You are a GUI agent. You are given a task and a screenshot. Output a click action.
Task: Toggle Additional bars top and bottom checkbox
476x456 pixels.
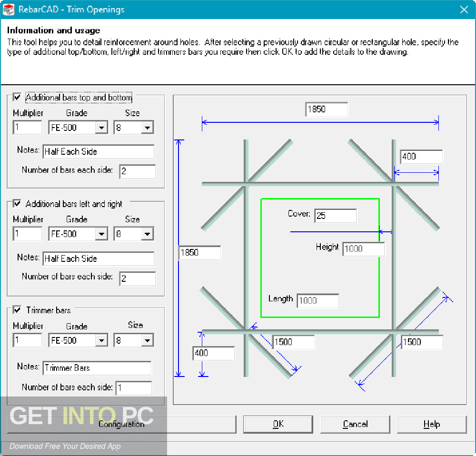17,97
